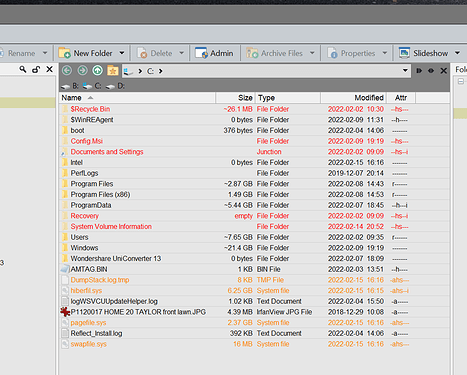This screenshot has width=467, height=375.
Task: Switch to drive C:
Action: click(92, 86)
